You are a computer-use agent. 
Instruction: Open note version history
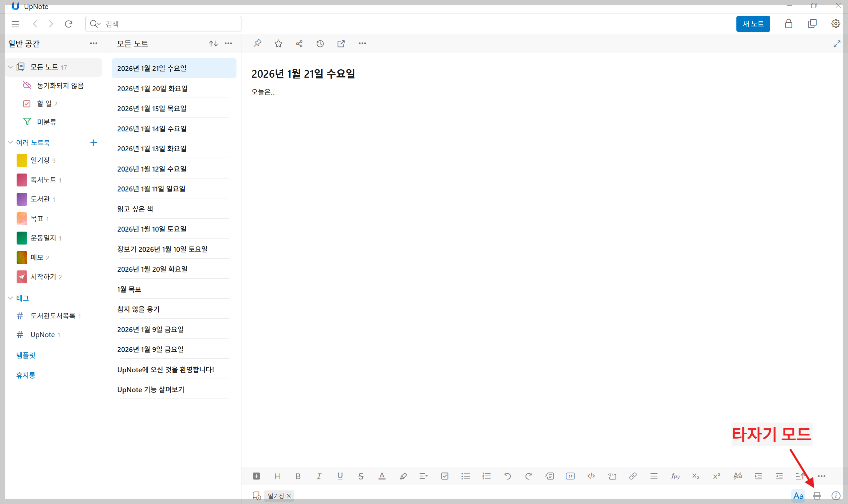[320, 43]
